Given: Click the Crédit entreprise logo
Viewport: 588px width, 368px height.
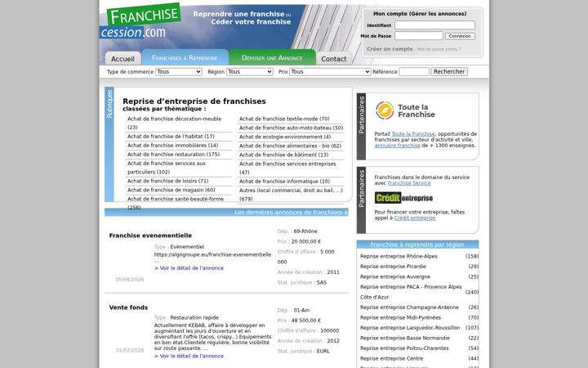Looking at the screenshot, I should pos(403,198).
